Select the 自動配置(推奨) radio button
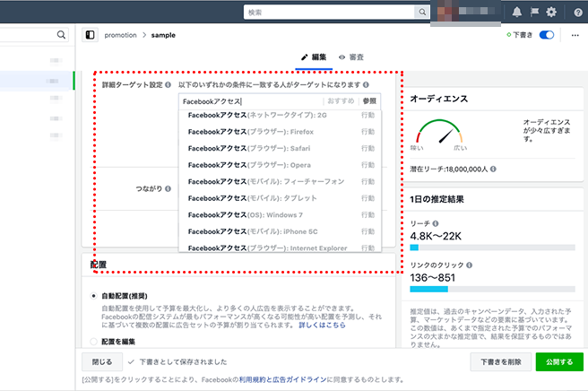This screenshot has height=391, width=588. (93, 296)
